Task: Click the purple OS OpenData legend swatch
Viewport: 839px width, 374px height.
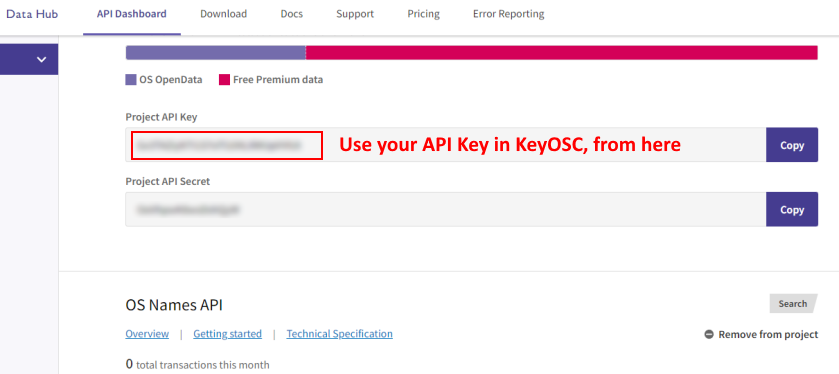Action: (131, 80)
